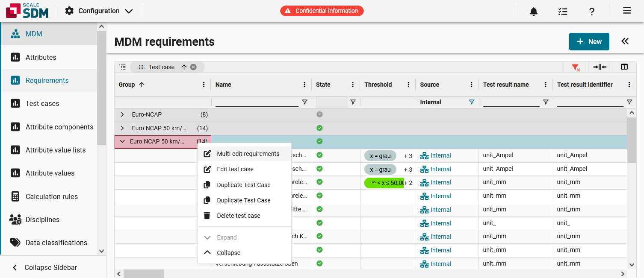644x278 pixels.
Task: Open Test cases in sidebar
Action: click(49, 103)
